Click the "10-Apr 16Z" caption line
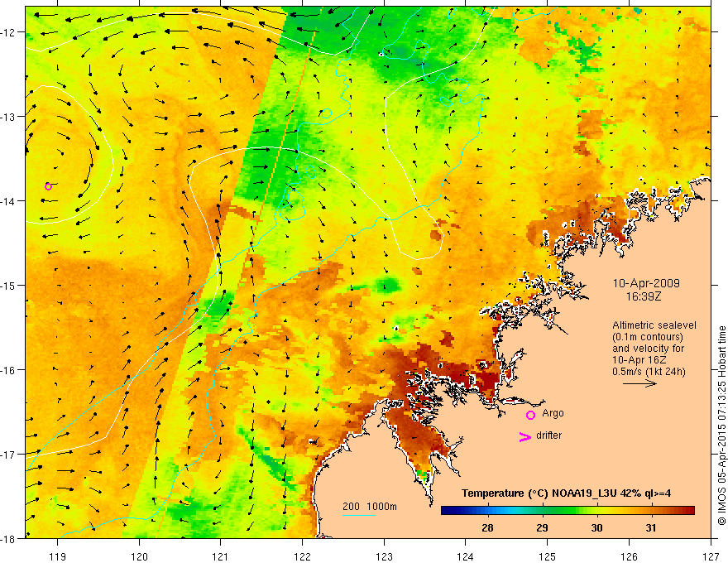 pos(638,360)
